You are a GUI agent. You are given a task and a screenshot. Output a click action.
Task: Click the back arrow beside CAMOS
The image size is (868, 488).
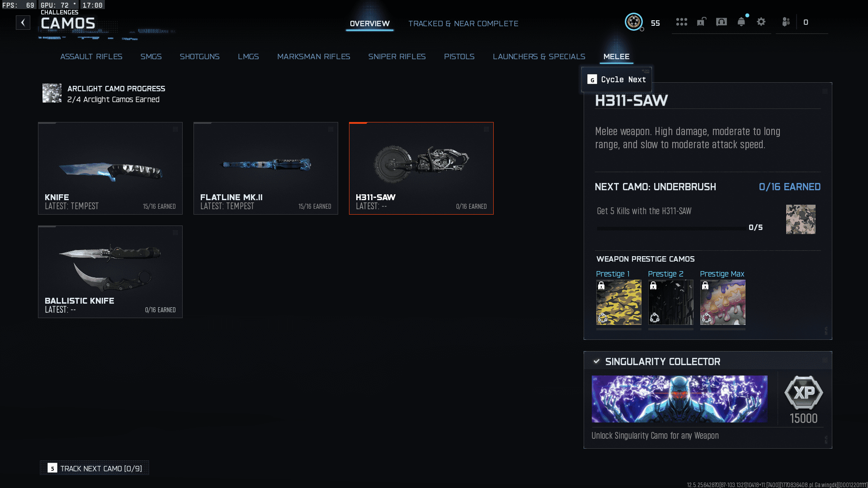pyautogui.click(x=23, y=23)
